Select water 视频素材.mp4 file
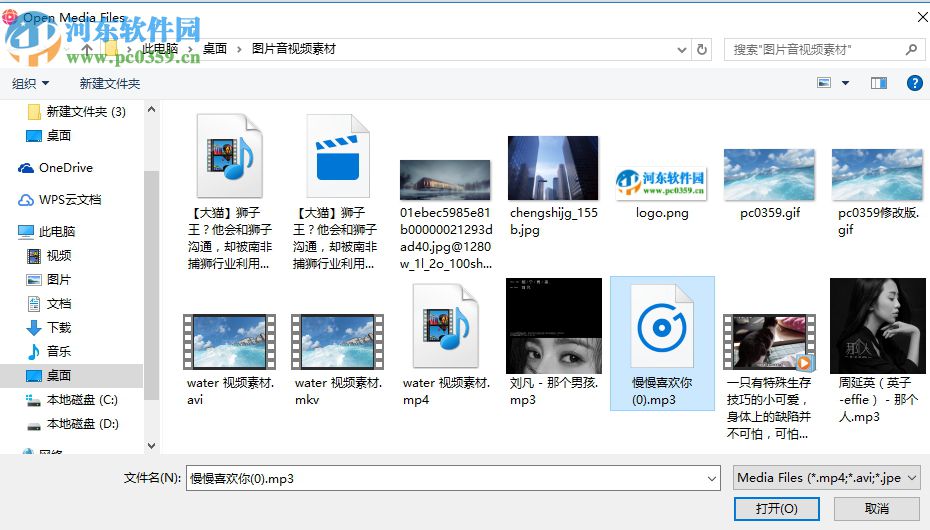The image size is (930, 530). click(445, 326)
